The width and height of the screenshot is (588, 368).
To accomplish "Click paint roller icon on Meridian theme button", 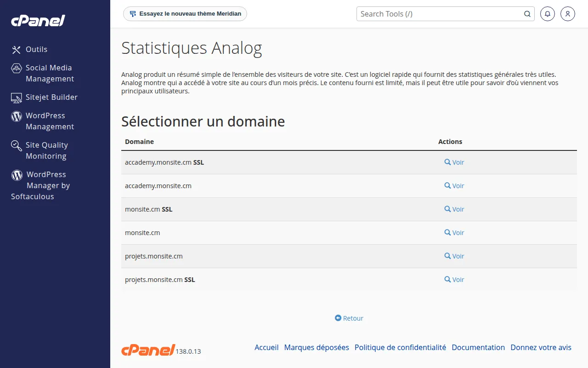I will pos(133,14).
